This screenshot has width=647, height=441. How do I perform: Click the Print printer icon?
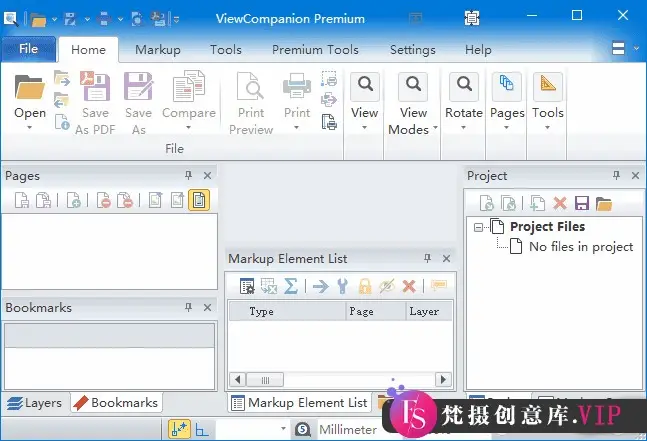297,86
